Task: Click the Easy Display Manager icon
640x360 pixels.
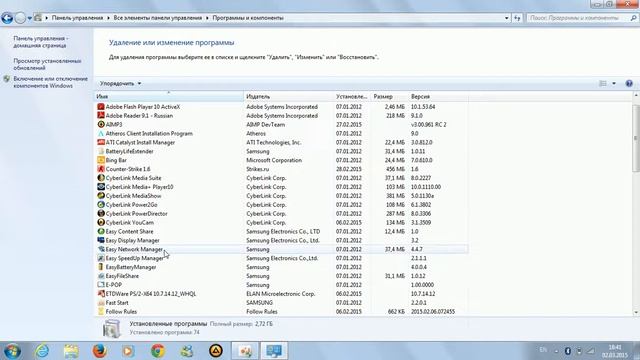Action: (101, 240)
